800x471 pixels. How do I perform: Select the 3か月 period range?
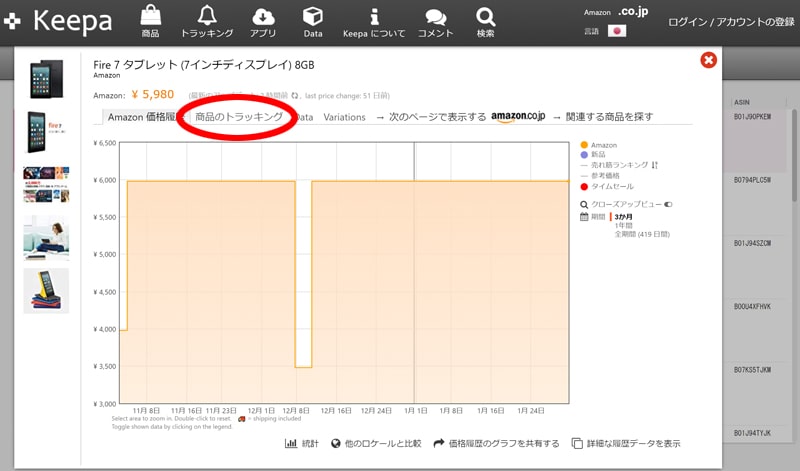(623, 217)
